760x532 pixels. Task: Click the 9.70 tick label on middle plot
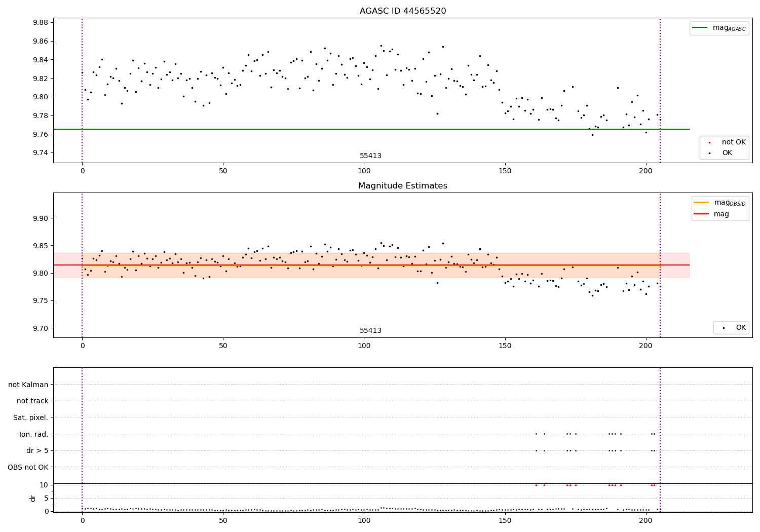tap(40, 328)
